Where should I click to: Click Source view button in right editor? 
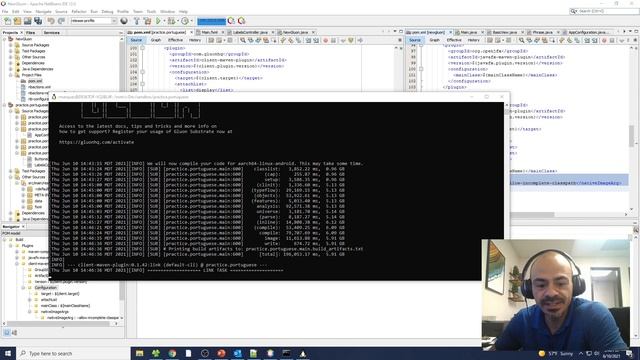pos(415,40)
